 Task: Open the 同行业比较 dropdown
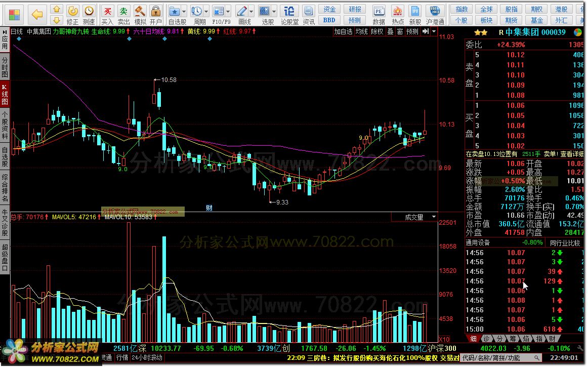[x=564, y=243]
